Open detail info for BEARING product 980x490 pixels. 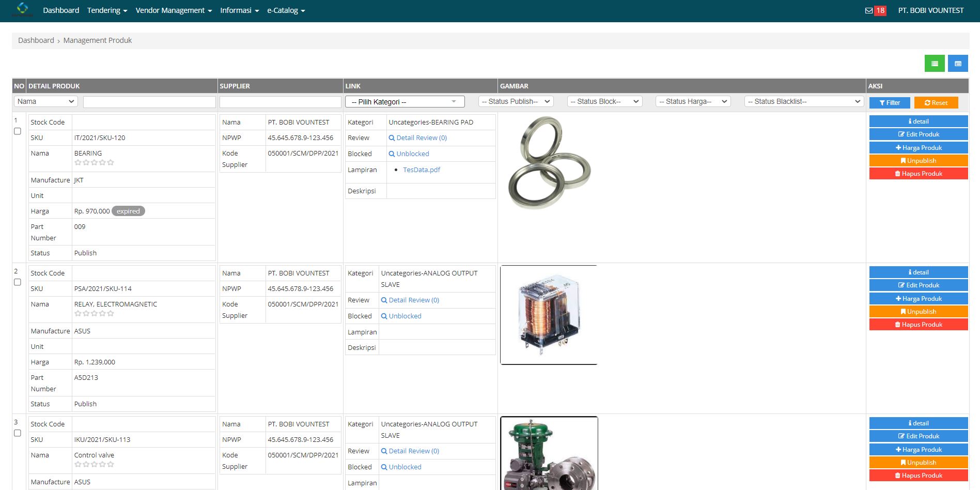[919, 121]
